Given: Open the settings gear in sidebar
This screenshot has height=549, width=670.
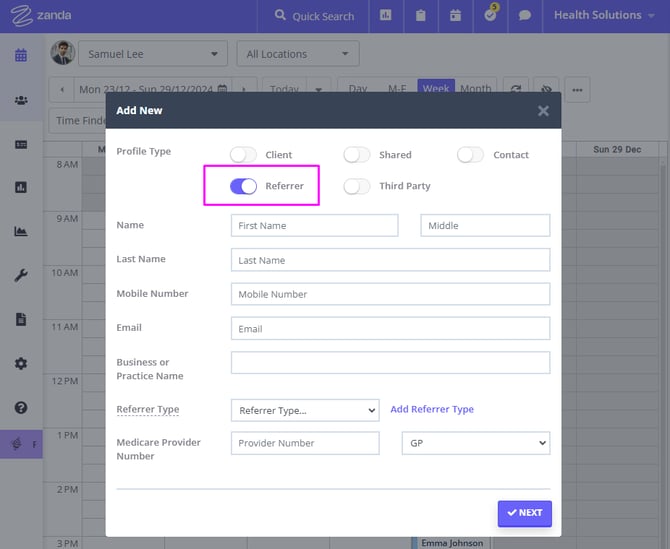Looking at the screenshot, I should [x=20, y=364].
